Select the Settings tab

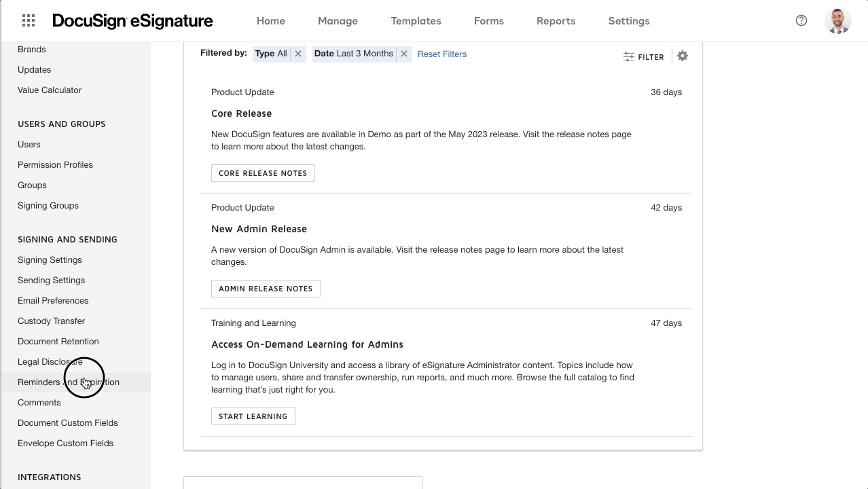(x=629, y=21)
